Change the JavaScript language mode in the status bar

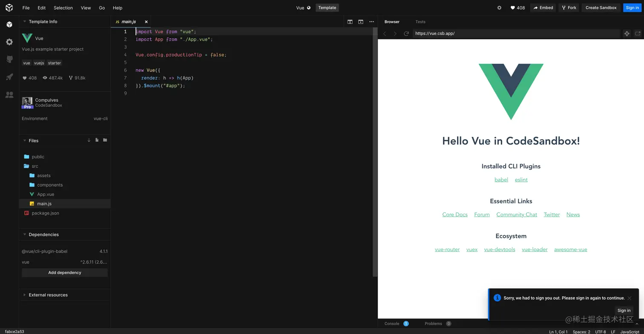coord(630,331)
